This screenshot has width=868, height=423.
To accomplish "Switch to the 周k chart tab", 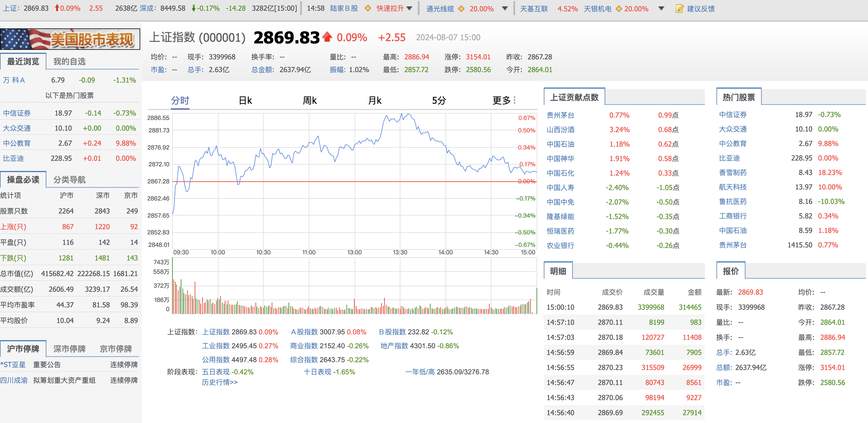I will click(x=310, y=101).
